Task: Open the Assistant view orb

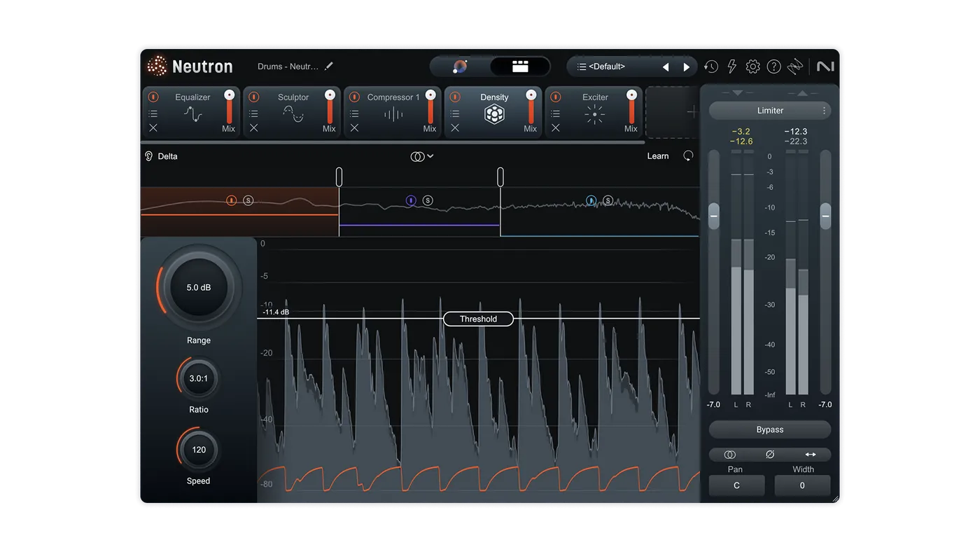Action: pyautogui.click(x=460, y=67)
